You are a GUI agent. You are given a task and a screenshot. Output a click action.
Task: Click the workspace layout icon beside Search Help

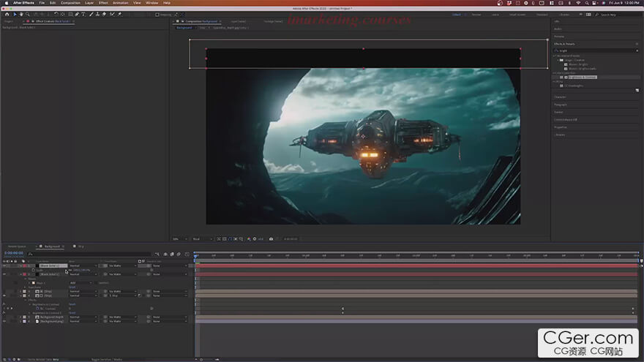(x=588, y=15)
